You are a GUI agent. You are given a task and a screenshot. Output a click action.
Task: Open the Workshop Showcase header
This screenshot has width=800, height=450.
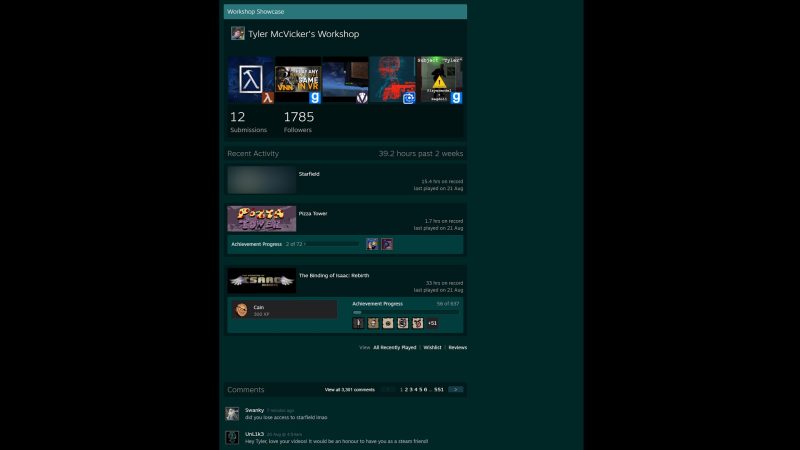[345, 11]
